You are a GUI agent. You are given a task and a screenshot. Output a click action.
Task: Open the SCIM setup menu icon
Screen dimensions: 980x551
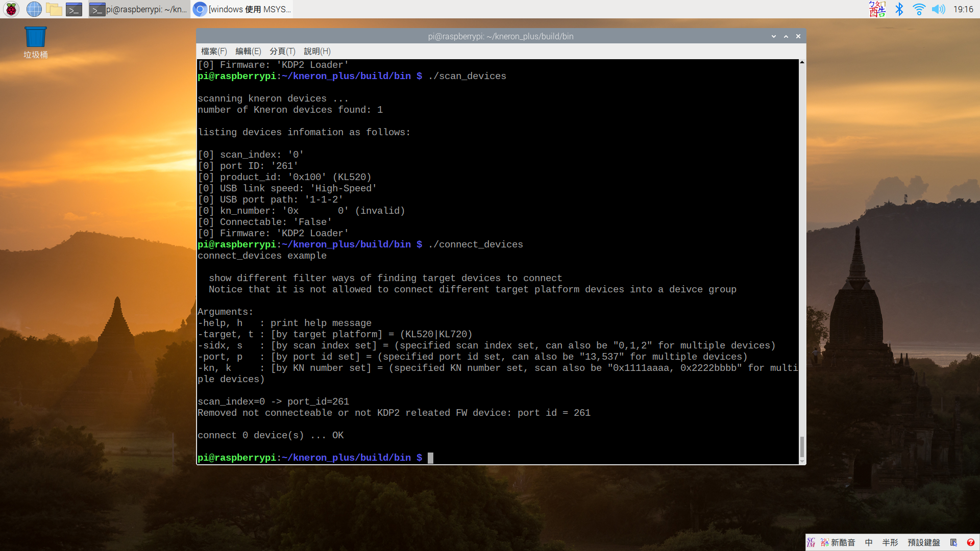[953, 542]
